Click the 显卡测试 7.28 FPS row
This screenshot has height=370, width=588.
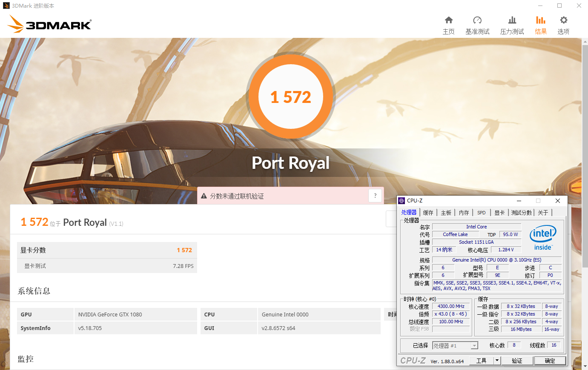(107, 266)
